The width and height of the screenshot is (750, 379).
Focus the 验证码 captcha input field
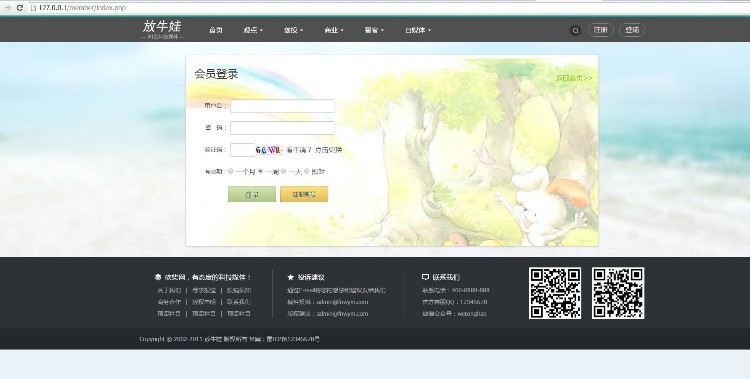[x=243, y=150]
